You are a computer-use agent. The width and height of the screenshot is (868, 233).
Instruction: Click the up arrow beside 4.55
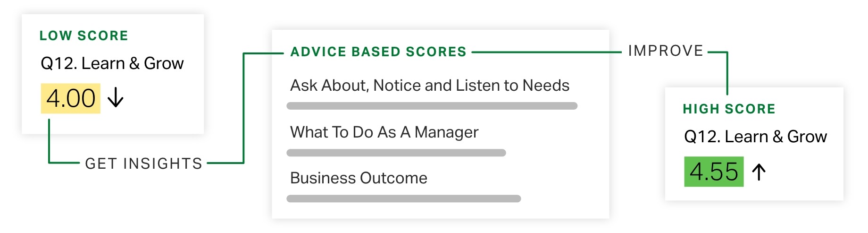759,172
